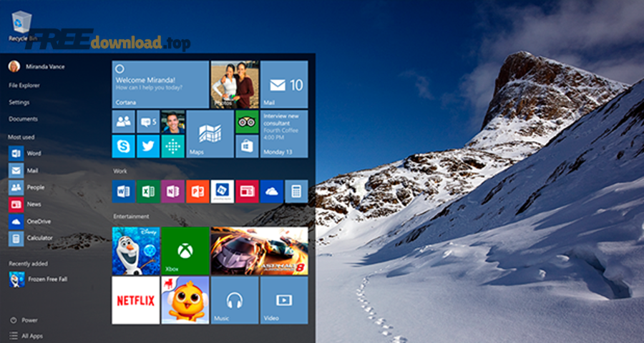This screenshot has height=343, width=644.
Task: Launch the green TripAdvisor owl tile
Action: click(x=248, y=121)
